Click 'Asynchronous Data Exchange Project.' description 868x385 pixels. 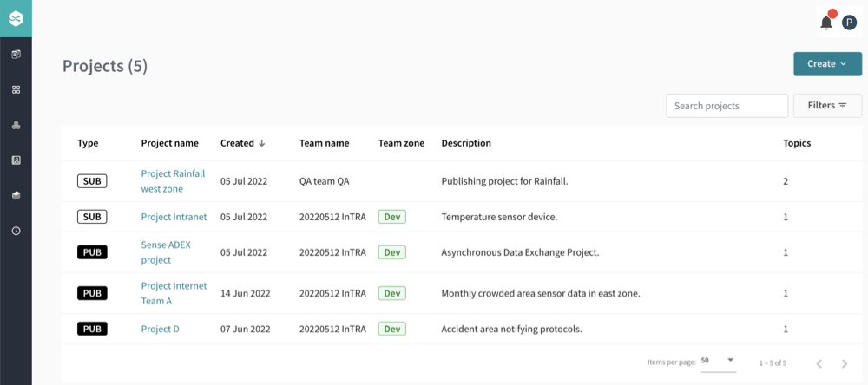520,252
